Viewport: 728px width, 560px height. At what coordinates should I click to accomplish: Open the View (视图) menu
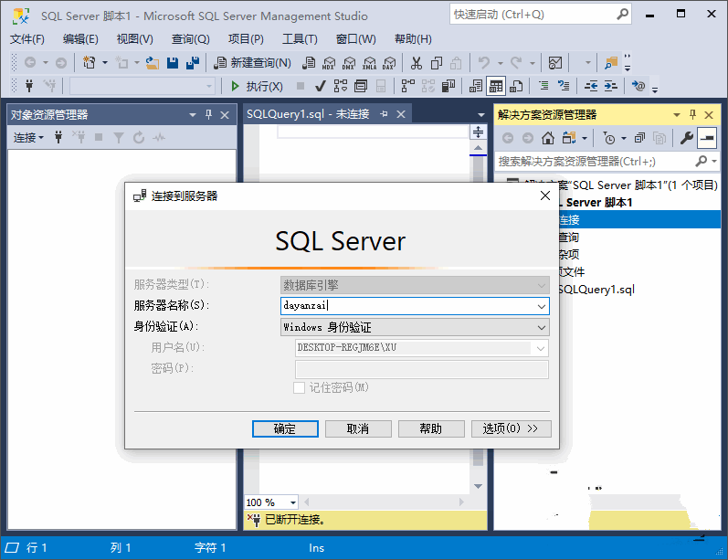click(134, 39)
